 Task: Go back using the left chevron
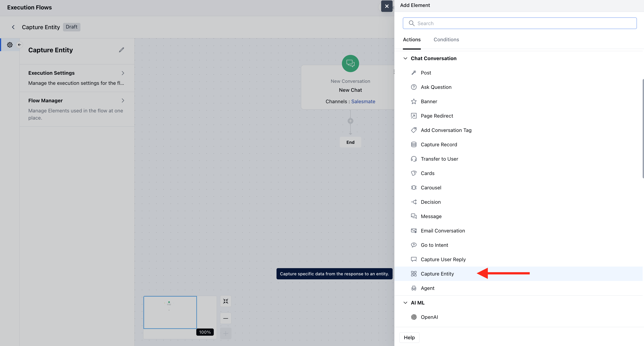(x=13, y=27)
